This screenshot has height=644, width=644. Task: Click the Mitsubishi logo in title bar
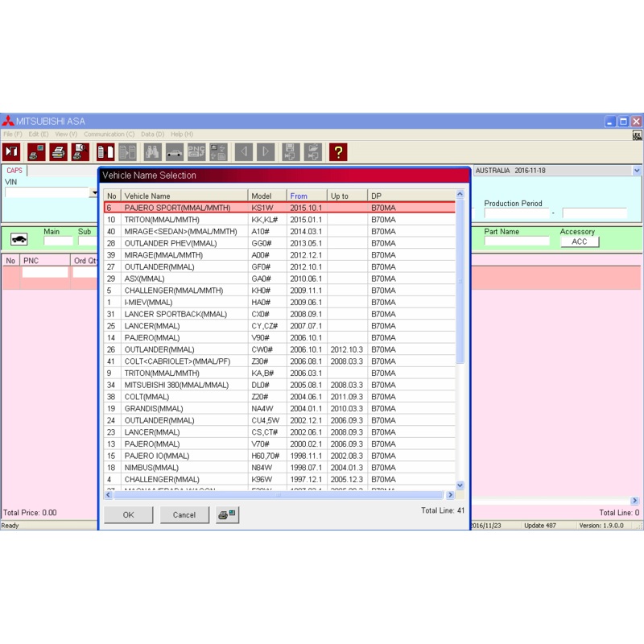[8, 122]
